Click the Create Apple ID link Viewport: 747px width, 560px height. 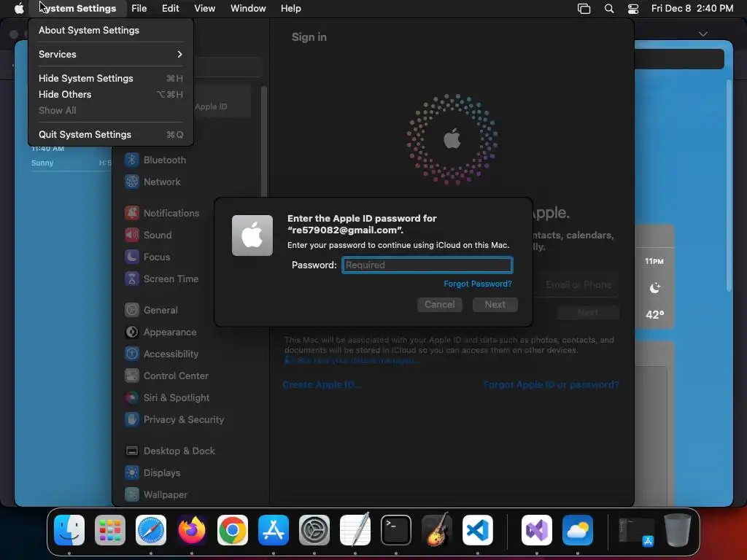coord(322,385)
